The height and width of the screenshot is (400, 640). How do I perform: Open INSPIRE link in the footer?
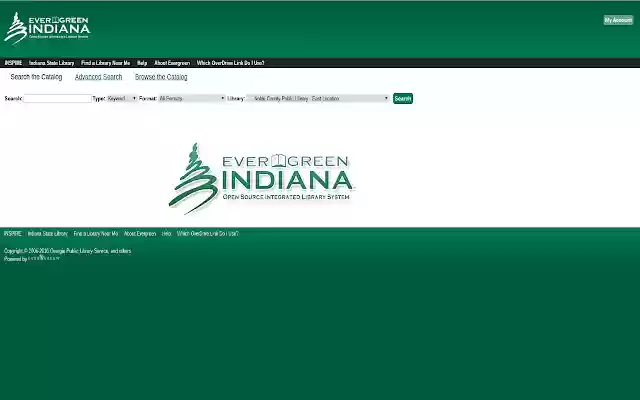[13, 233]
